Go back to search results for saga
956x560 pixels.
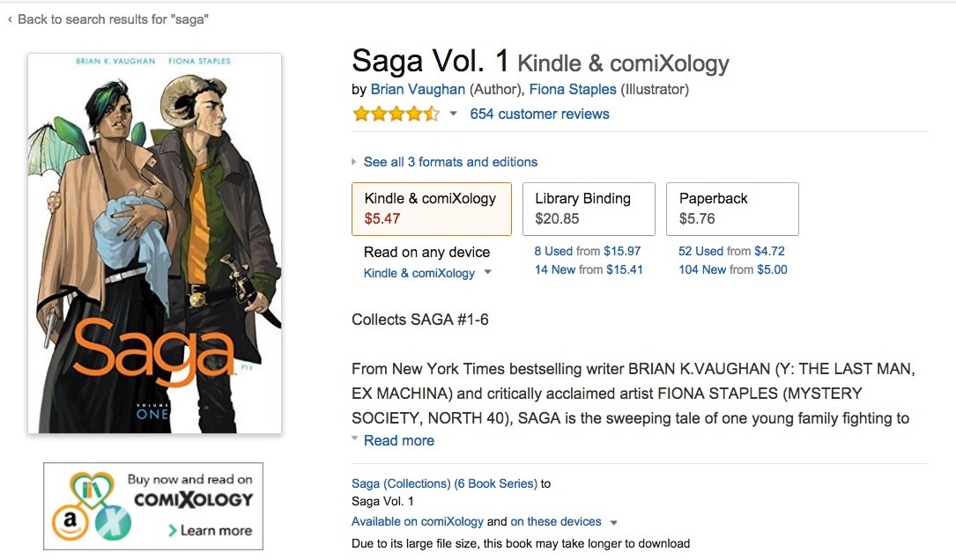[x=113, y=19]
